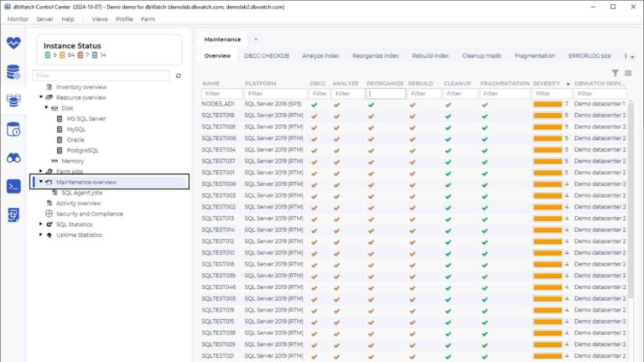
Task: Open the tab overflow dropdown arrow
Action: tap(632, 57)
